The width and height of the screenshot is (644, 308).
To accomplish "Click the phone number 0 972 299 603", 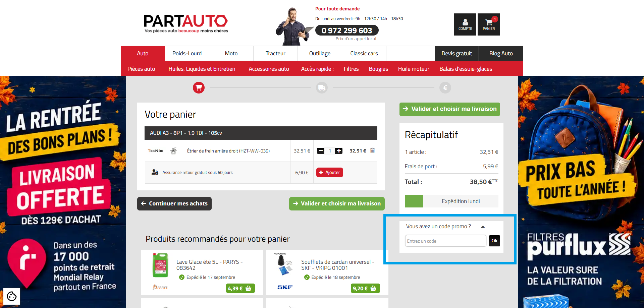I will tap(347, 30).
